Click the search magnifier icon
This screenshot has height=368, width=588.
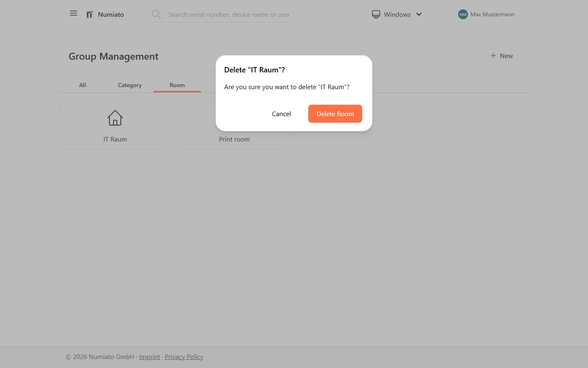point(156,14)
